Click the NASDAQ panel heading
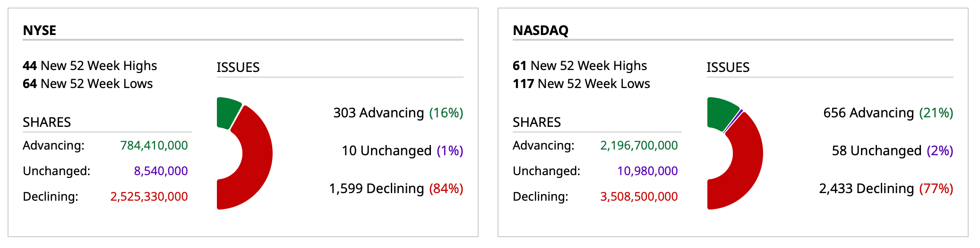Viewport: 980px width, 248px height. pos(541,30)
